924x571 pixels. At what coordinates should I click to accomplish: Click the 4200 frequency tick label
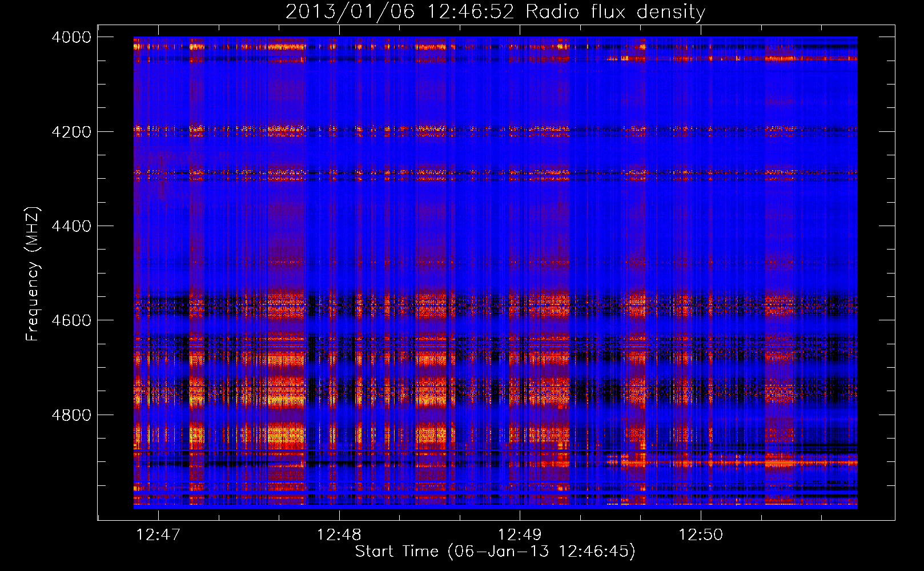71,132
